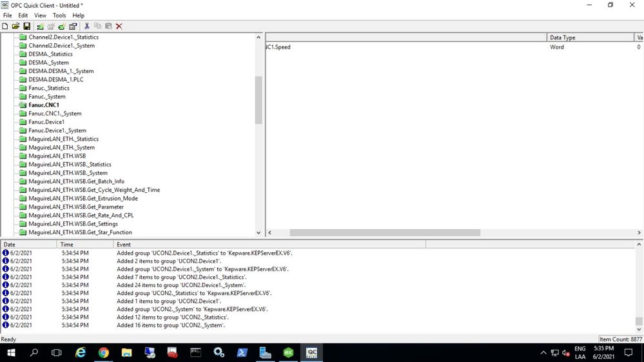
Task: Select the MaguireLAN_ETH.WSB group
Action: coord(57,156)
